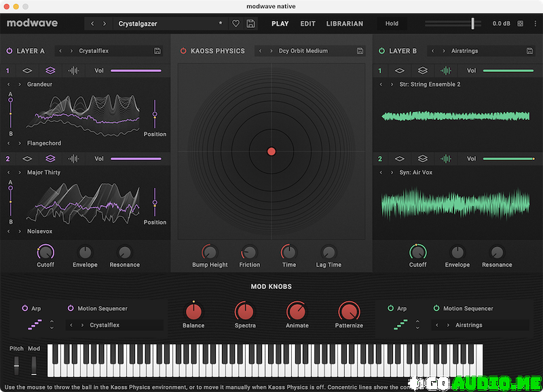This screenshot has height=392, width=543.
Task: Save Kaoss Physics preset with disk icon
Action: tap(360, 51)
